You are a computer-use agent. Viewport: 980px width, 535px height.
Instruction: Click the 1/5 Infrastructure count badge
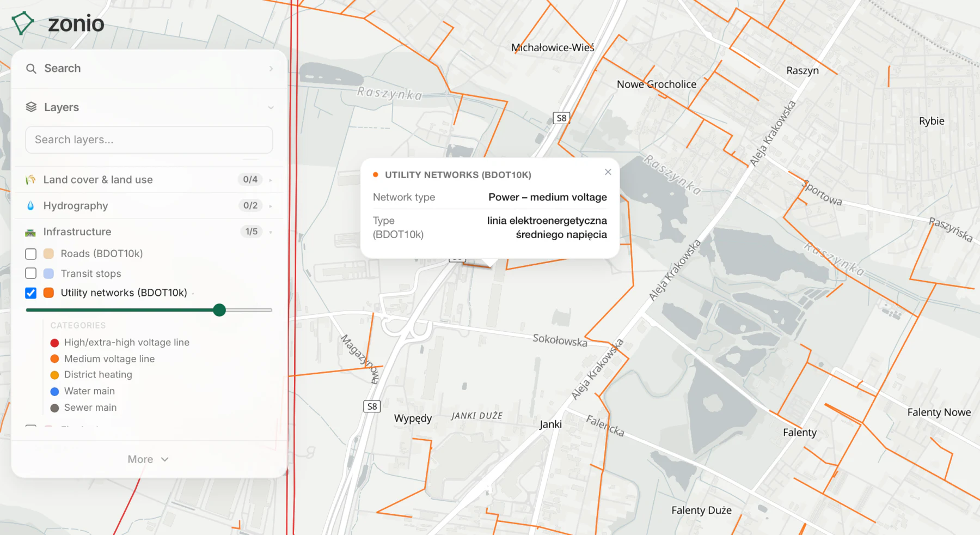(252, 232)
